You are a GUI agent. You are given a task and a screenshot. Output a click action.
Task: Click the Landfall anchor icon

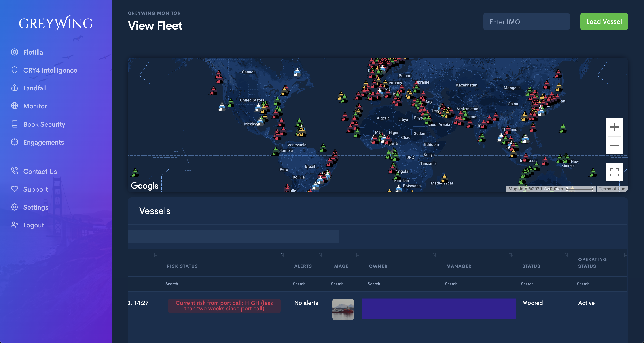pyautogui.click(x=15, y=88)
